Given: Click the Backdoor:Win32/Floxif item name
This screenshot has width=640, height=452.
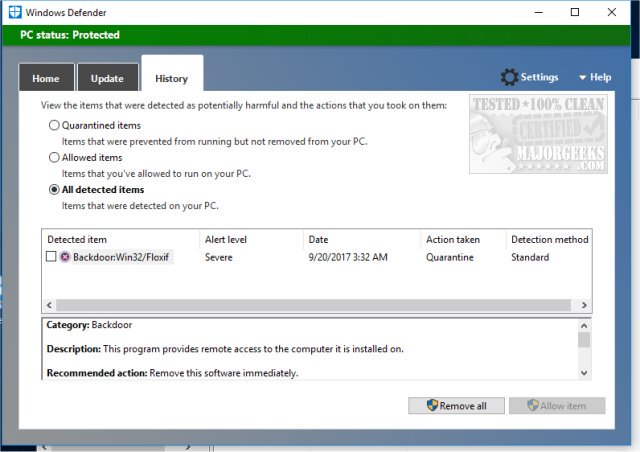Looking at the screenshot, I should [121, 257].
